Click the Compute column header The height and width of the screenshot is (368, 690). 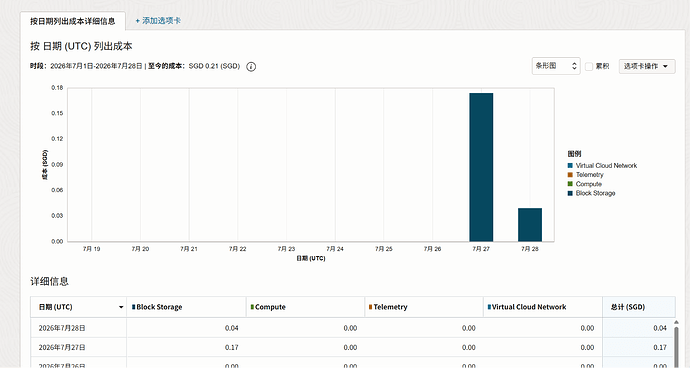[305, 307]
